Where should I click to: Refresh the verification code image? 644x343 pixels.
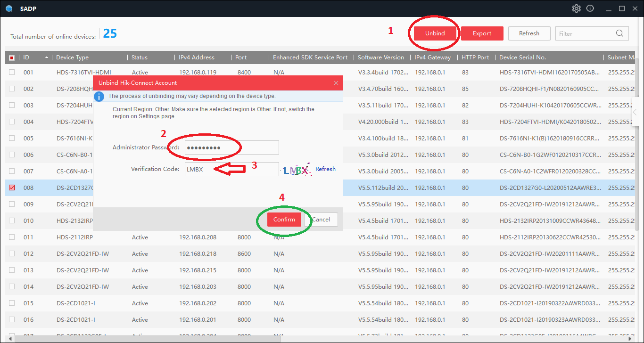click(x=325, y=169)
